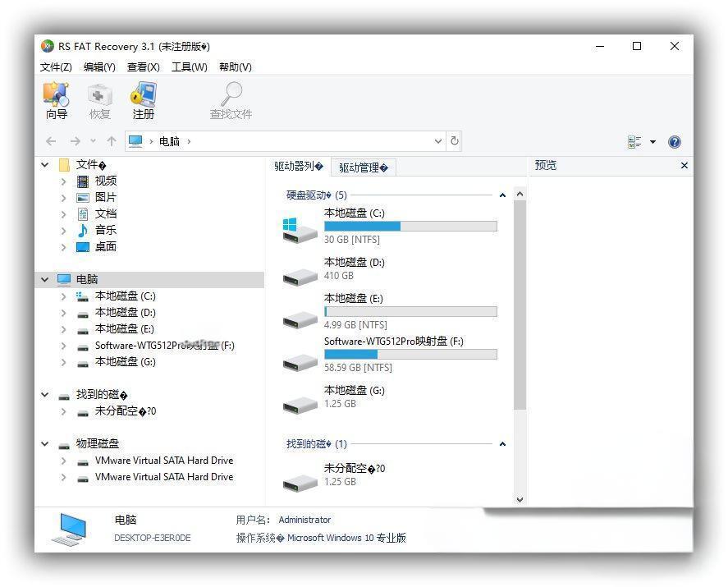The width and height of the screenshot is (728, 587).
Task: Click the drive list scrollbar up arrow
Action: [x=520, y=194]
